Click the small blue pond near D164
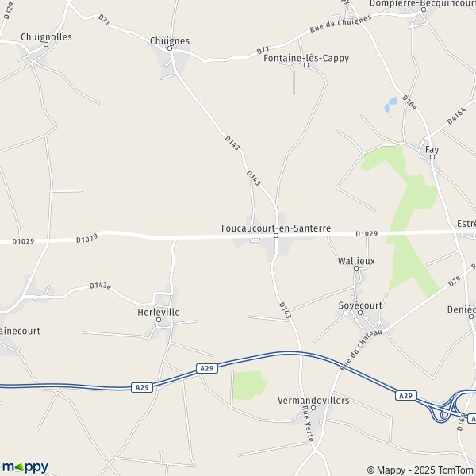Viewport: 476px width, 476px height. [x=390, y=106]
